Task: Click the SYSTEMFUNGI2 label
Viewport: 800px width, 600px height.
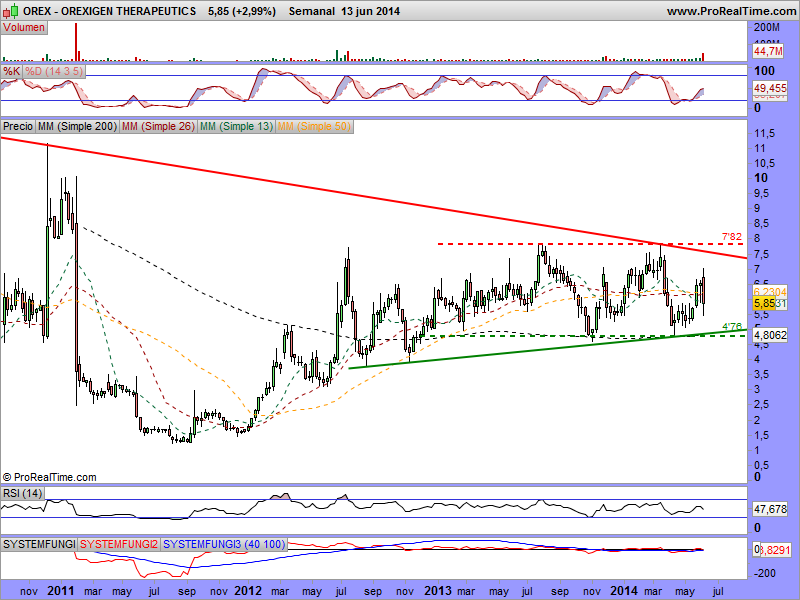Action: pyautogui.click(x=119, y=544)
